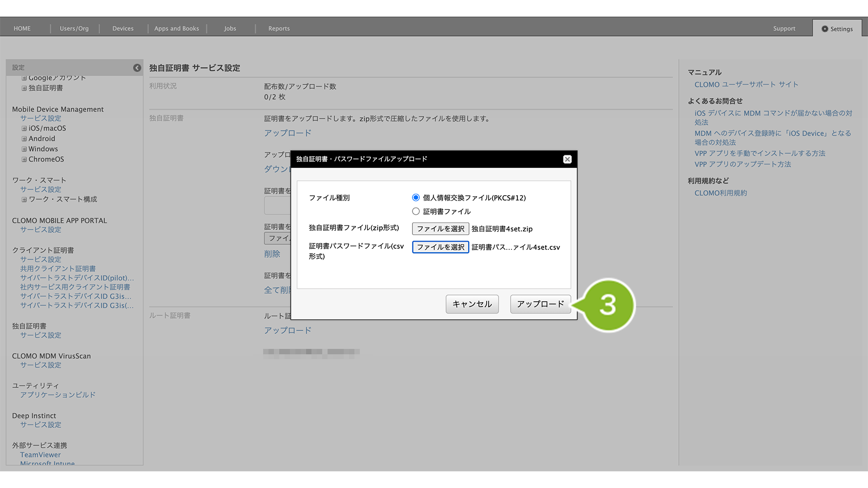
Task: Select 個人情報交換ファイル(PKCS#12) radio option
Action: (416, 198)
